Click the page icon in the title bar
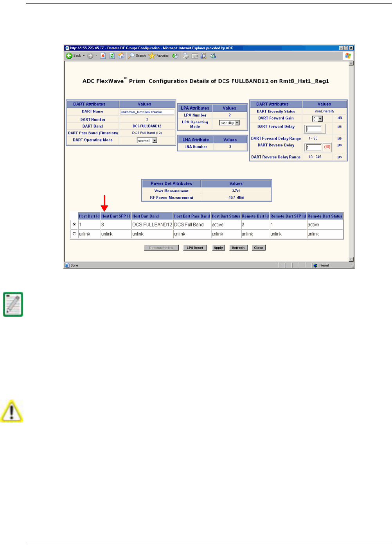Viewport: 392px width, 545px height. pos(67,48)
